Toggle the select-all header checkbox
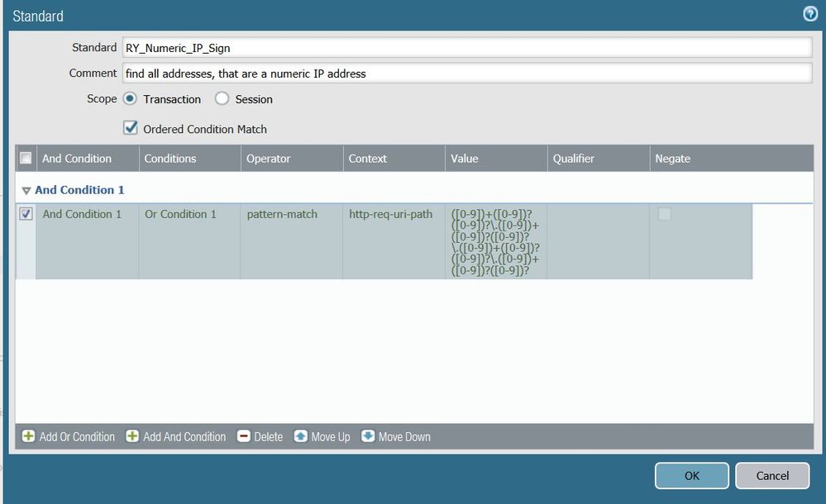This screenshot has height=504, width=826. [26, 158]
